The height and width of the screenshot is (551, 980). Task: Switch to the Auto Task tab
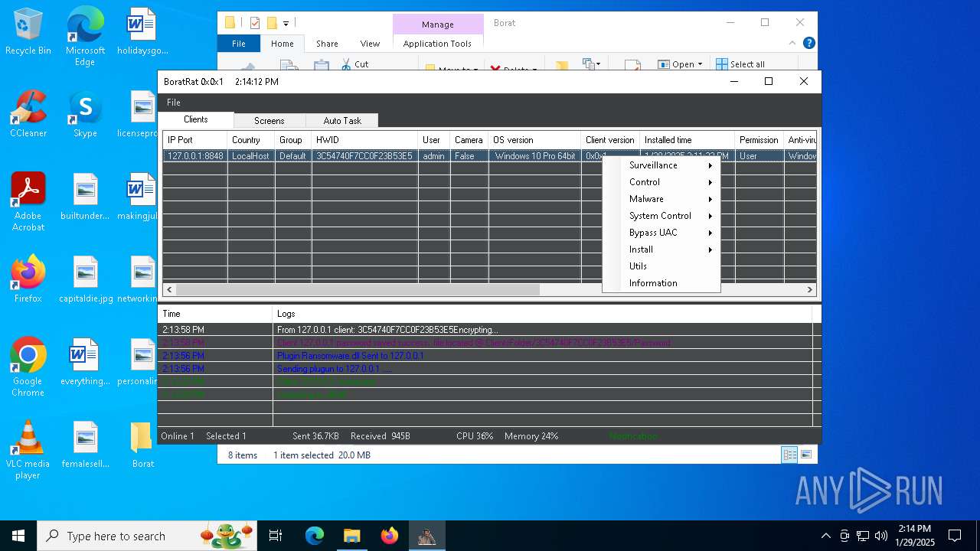coord(341,121)
